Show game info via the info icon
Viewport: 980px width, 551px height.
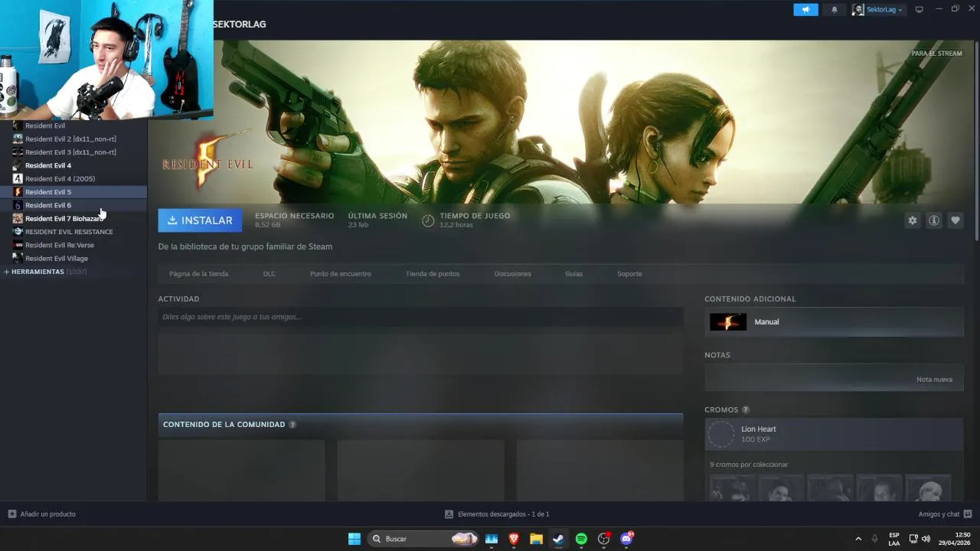click(933, 220)
